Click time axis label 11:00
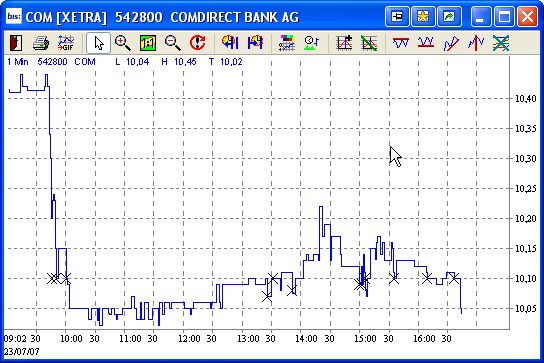 (130, 338)
